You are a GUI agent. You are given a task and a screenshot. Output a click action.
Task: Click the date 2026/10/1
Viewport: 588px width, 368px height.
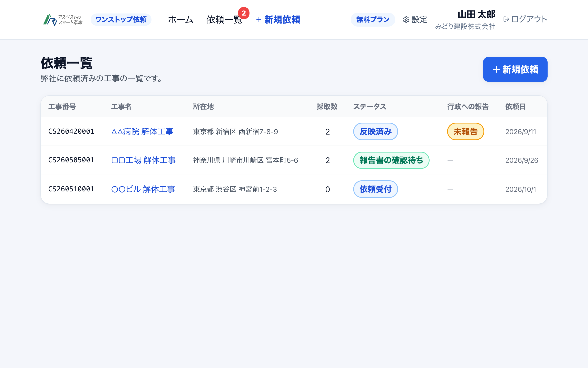coord(520,189)
